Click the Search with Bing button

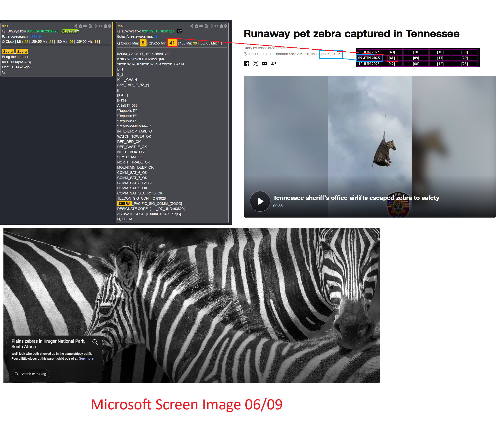pos(30,374)
